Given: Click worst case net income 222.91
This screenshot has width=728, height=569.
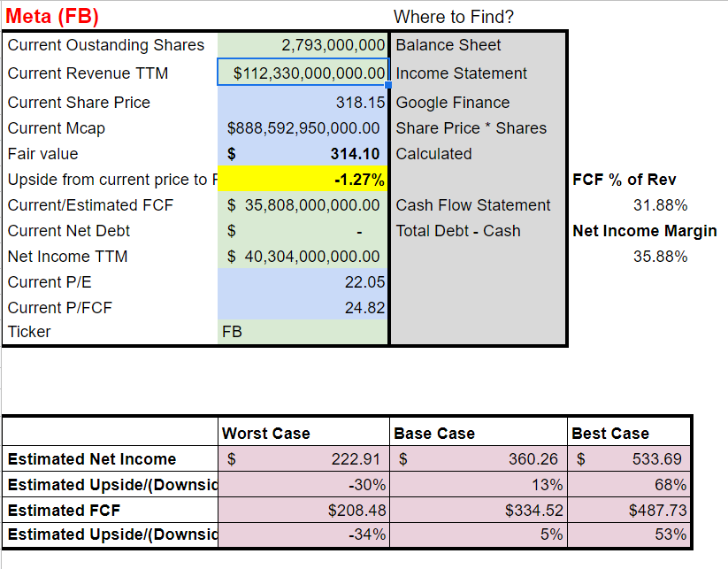Looking at the screenshot, I should pyautogui.click(x=356, y=459).
